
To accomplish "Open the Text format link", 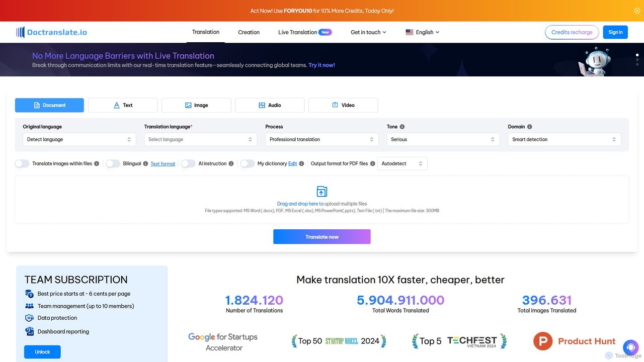I will [163, 164].
